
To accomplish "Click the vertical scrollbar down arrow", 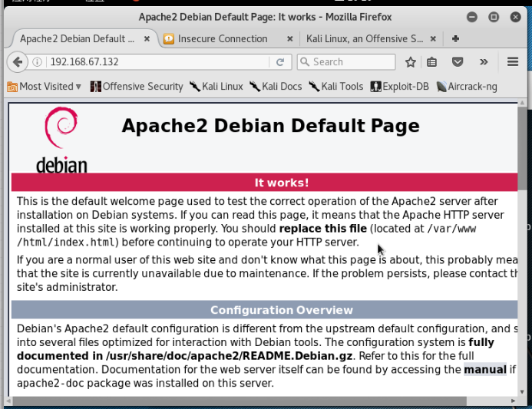I will coord(522,392).
